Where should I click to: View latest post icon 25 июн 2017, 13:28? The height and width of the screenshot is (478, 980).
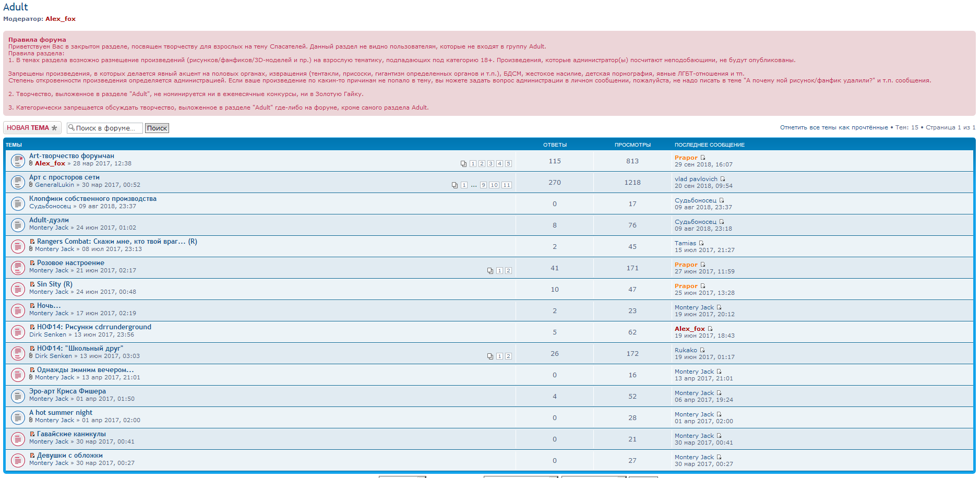703,286
